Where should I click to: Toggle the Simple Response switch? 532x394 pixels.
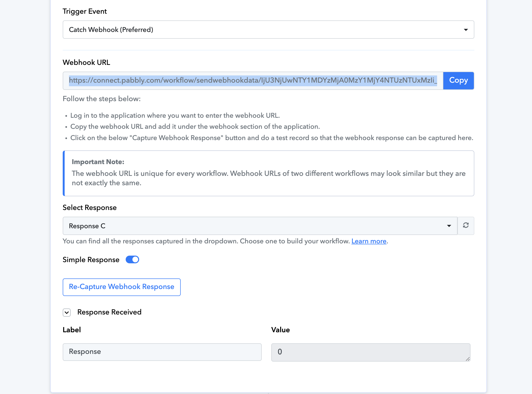point(132,259)
